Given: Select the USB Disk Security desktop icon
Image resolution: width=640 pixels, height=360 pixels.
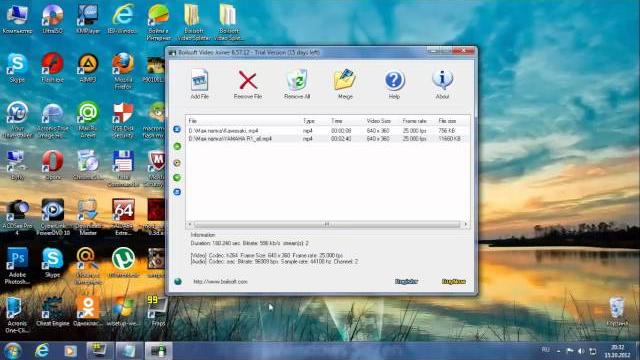Looking at the screenshot, I should 123,120.
